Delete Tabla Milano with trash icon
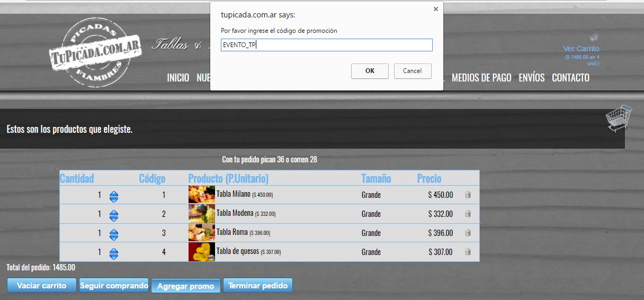Screen dimensions: 644x300 point(468,195)
